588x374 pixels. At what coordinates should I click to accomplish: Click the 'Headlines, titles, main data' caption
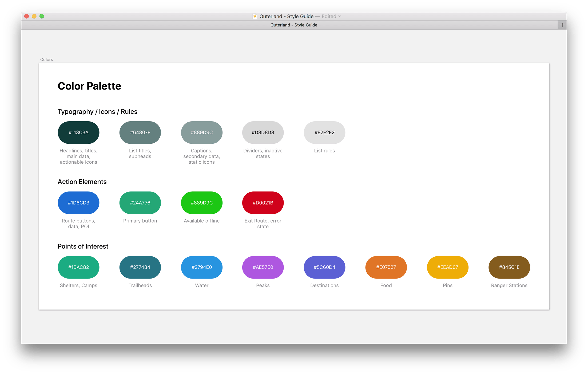click(78, 156)
